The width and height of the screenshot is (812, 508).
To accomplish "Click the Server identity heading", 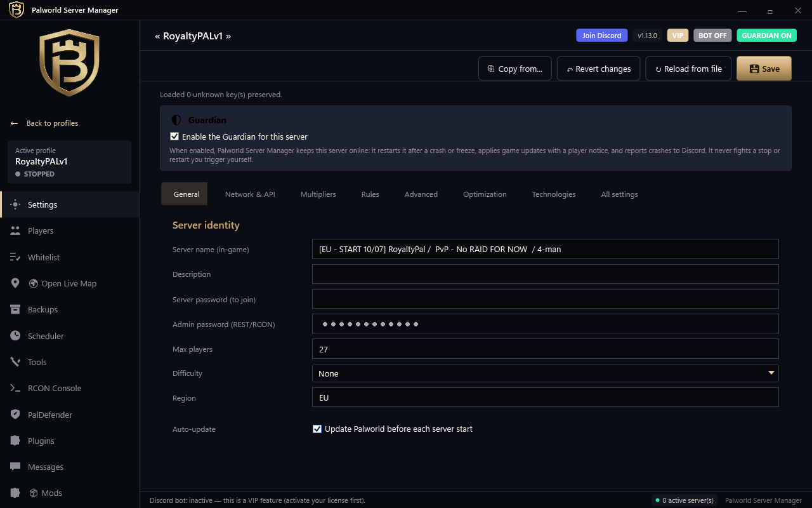I will [206, 225].
